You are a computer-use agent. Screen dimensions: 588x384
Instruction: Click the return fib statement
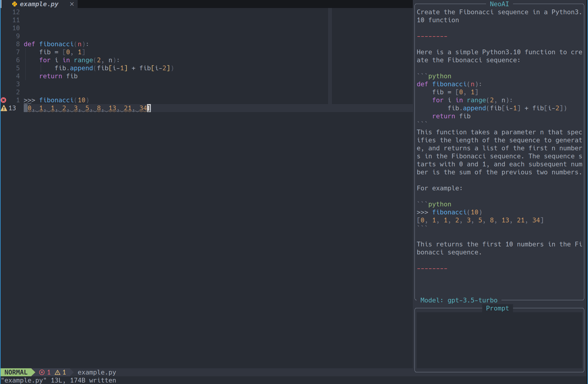coord(58,76)
